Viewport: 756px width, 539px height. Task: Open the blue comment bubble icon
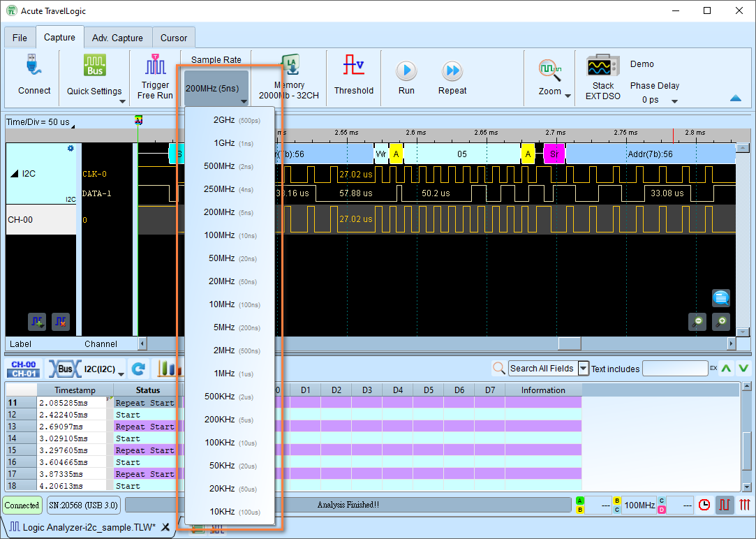click(x=721, y=298)
